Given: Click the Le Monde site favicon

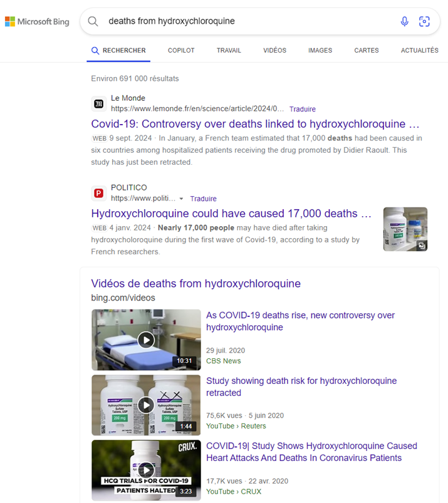Looking at the screenshot, I should 99,103.
